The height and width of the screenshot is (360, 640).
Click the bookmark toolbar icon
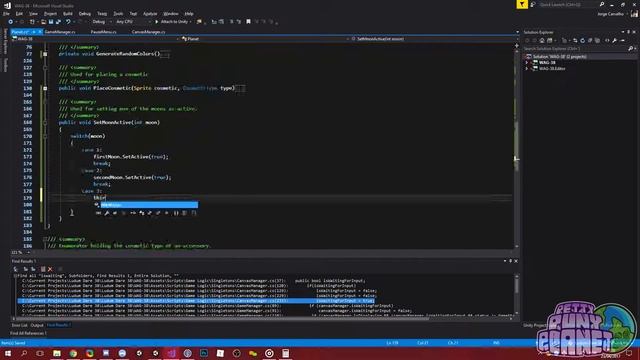[248, 22]
